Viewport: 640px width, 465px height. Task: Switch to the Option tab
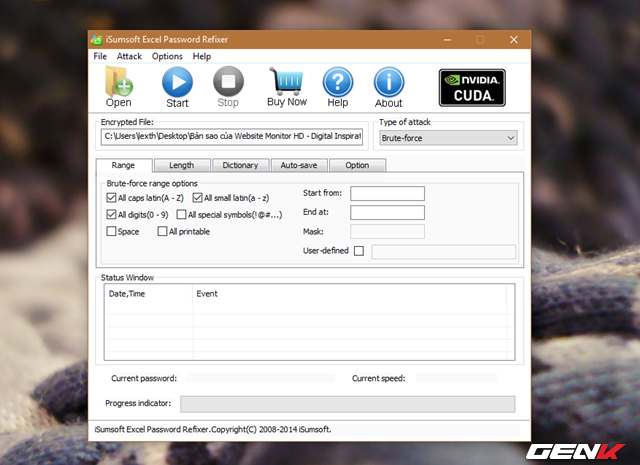point(357,165)
